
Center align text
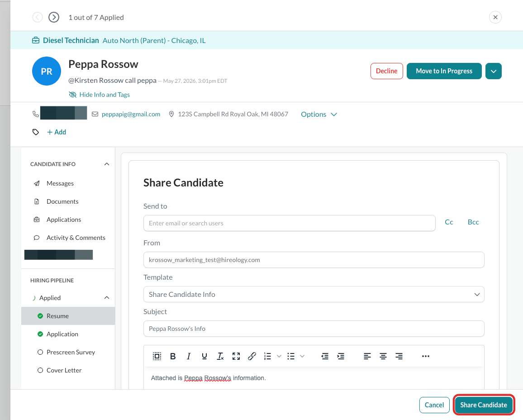click(x=383, y=356)
